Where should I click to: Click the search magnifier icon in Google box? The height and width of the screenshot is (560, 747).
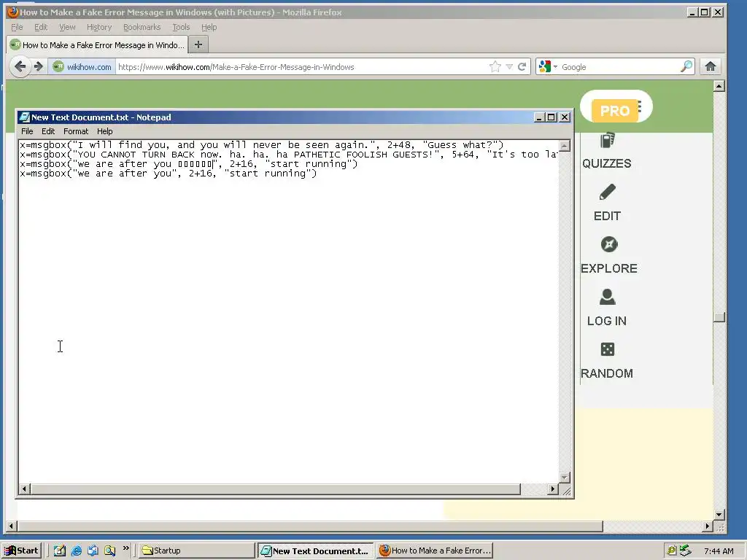point(686,66)
